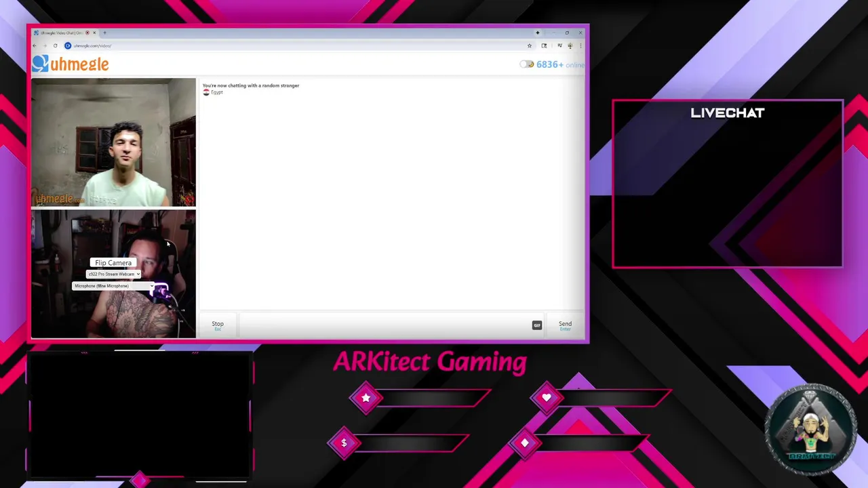Click the 6836+ online counter text
The image size is (868, 488).
tap(560, 64)
